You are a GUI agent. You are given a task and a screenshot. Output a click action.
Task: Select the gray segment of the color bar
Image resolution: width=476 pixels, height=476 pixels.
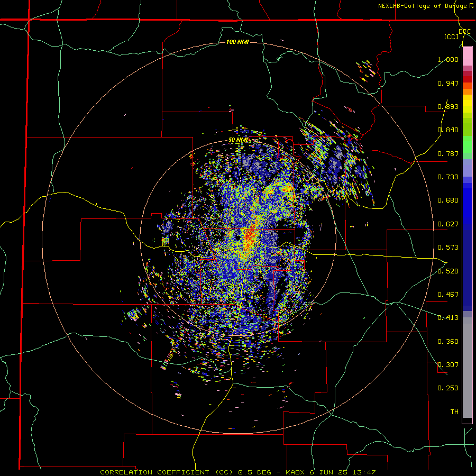pyautogui.click(x=467, y=368)
